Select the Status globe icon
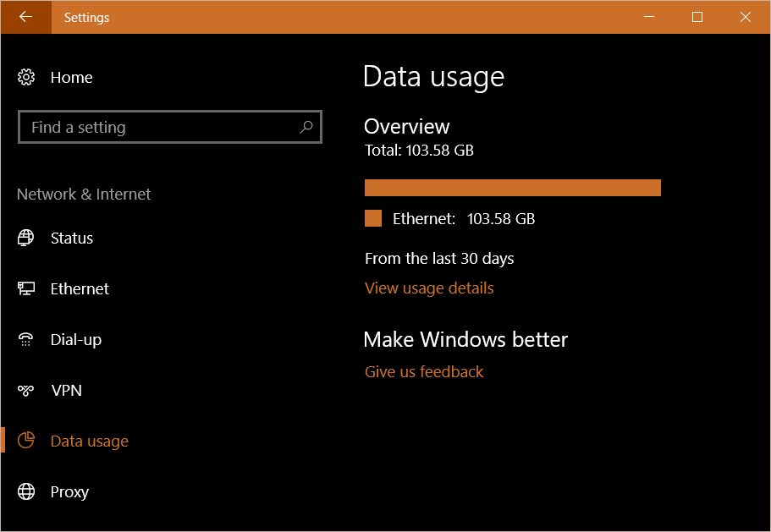 click(26, 238)
